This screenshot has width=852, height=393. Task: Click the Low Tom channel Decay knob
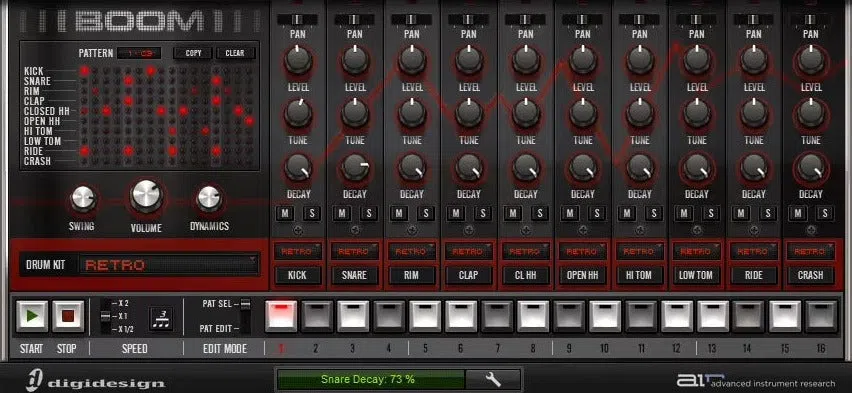697,167
